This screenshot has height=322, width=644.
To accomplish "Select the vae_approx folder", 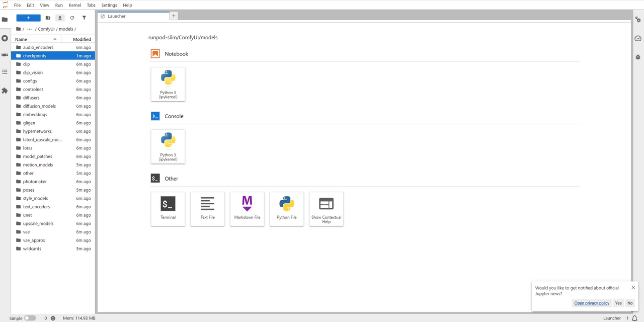I will pyautogui.click(x=53, y=240).
